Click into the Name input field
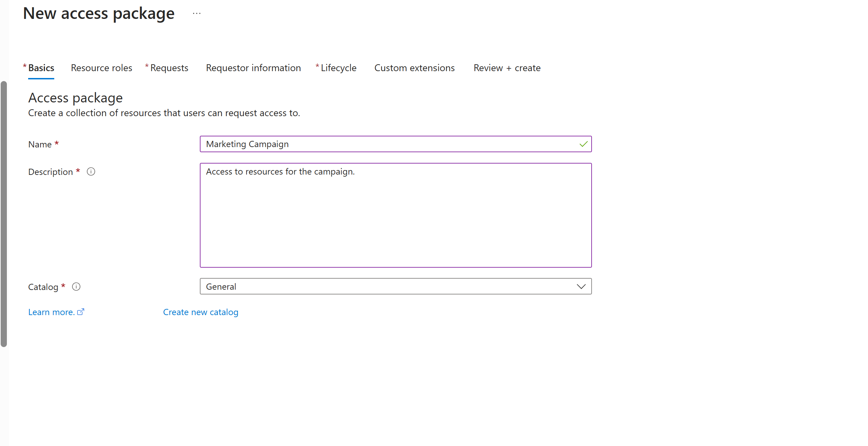Image resolution: width=868 pixels, height=446 pixels. click(388, 144)
